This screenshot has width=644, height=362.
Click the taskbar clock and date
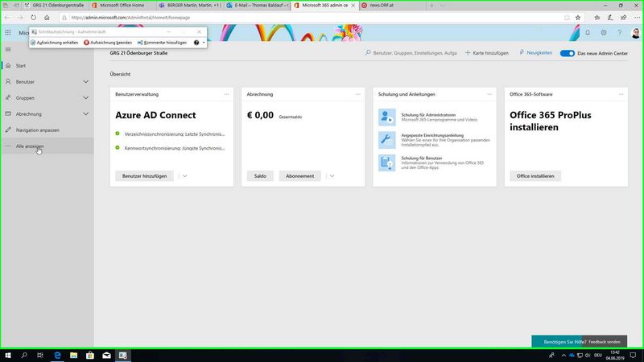[615, 356]
